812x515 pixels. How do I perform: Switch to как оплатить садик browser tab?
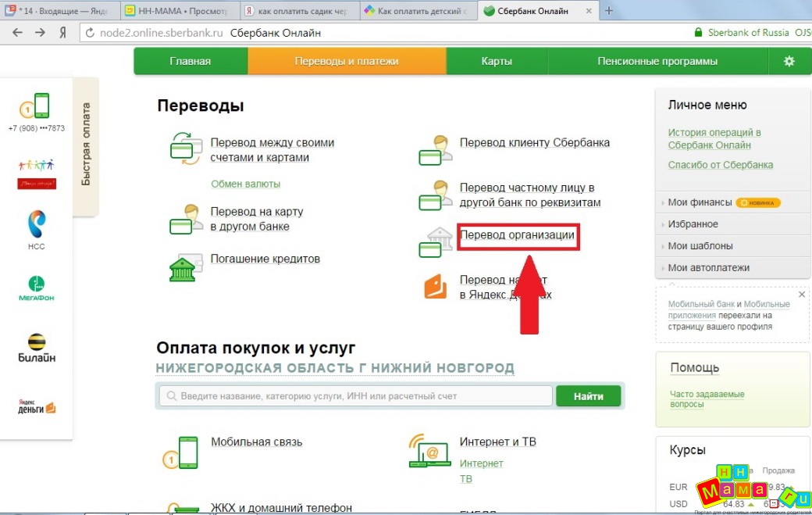(299, 11)
